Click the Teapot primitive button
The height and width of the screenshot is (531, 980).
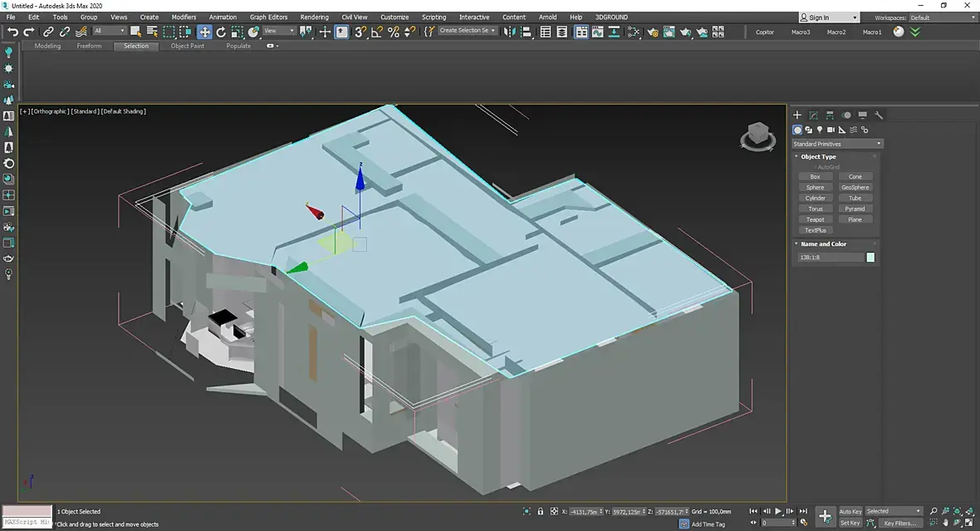(815, 219)
